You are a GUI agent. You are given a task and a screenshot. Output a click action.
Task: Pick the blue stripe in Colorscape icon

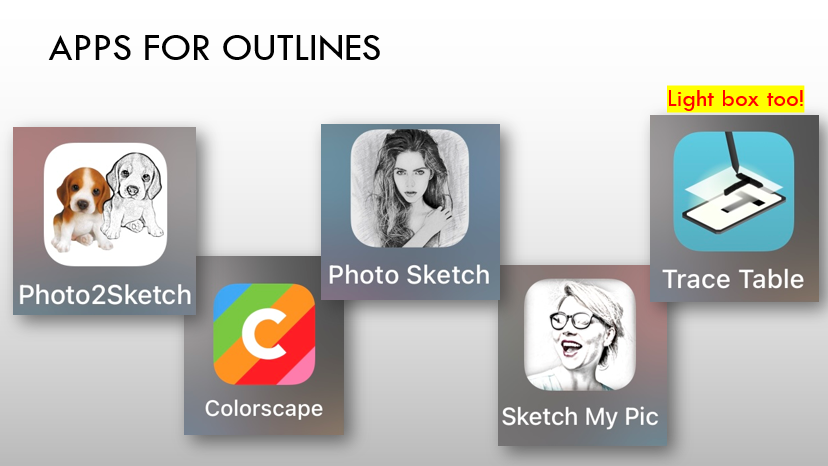228,301
